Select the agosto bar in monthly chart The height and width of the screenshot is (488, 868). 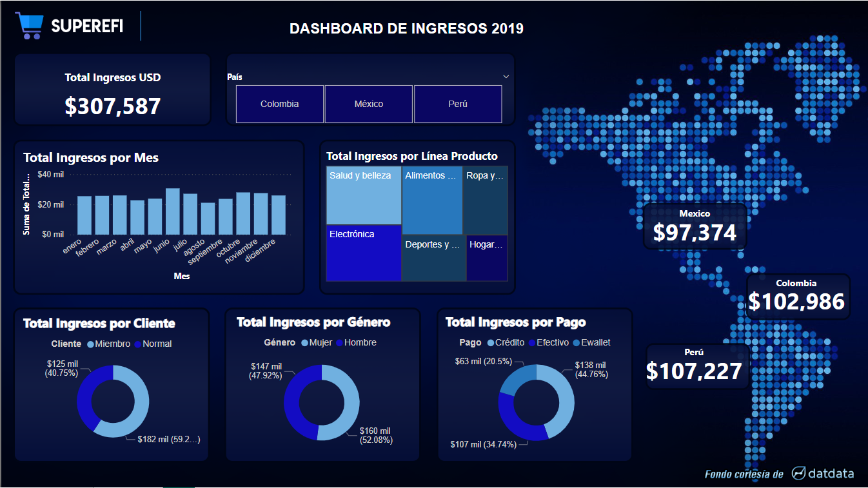click(208, 219)
